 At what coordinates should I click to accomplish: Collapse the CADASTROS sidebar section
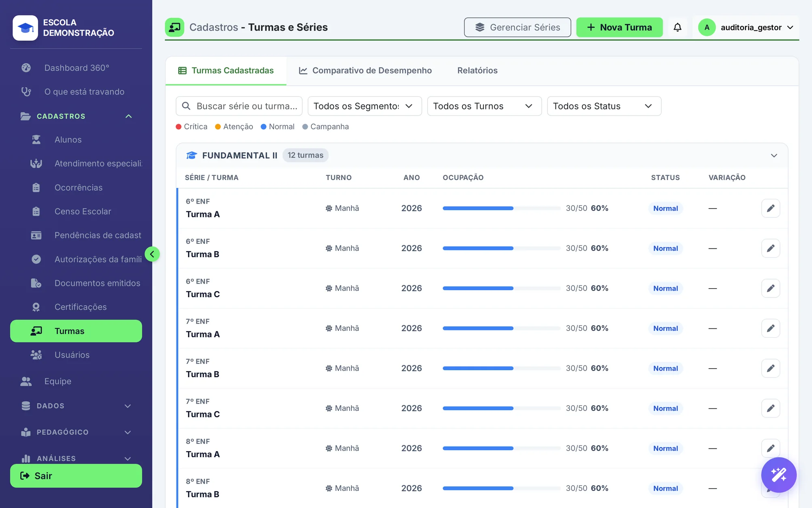click(76, 116)
